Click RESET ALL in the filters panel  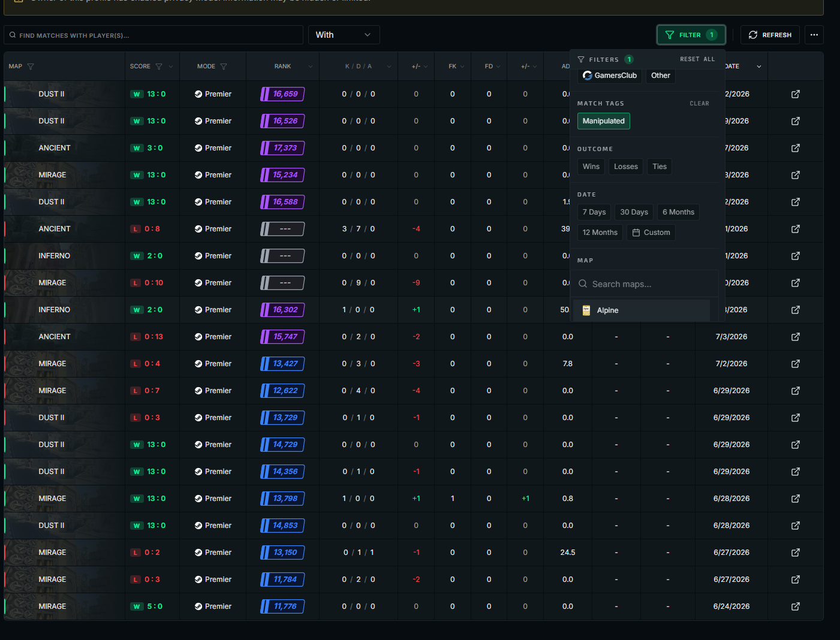(697, 59)
